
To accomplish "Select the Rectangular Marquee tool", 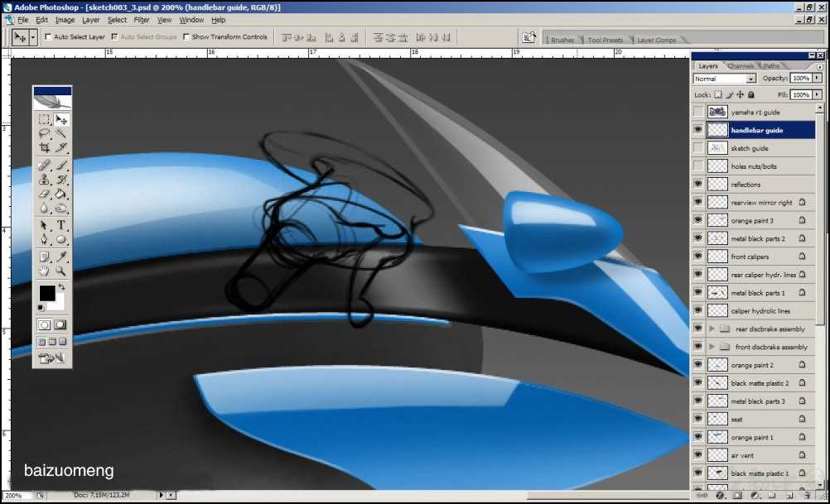I will [x=45, y=119].
